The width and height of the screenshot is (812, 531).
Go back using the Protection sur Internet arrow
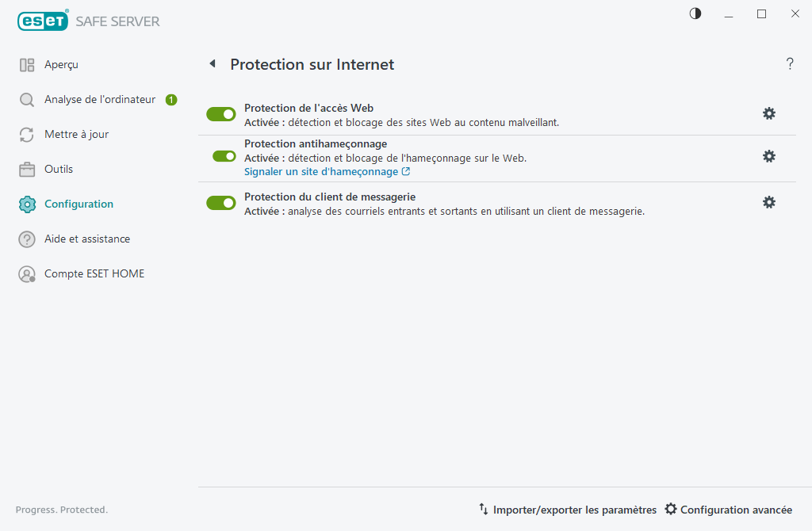(212, 63)
